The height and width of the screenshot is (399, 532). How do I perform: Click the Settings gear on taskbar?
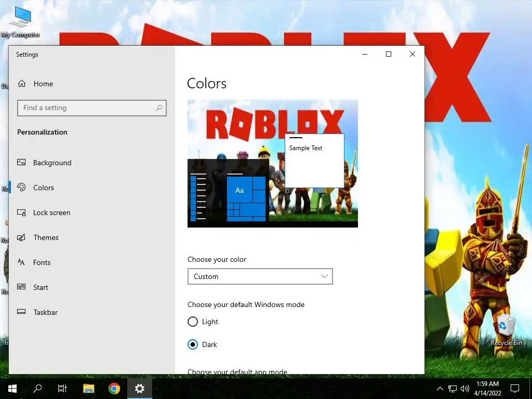tap(139, 389)
